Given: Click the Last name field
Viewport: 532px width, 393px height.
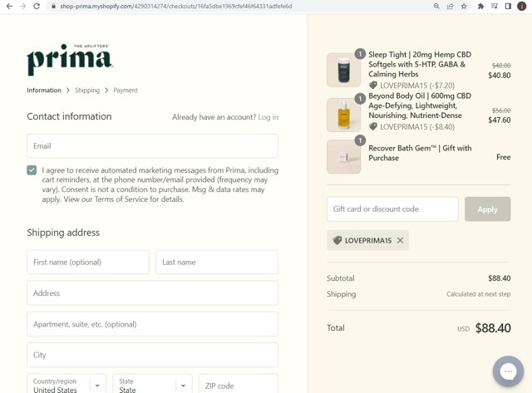Looking at the screenshot, I should 217,262.
